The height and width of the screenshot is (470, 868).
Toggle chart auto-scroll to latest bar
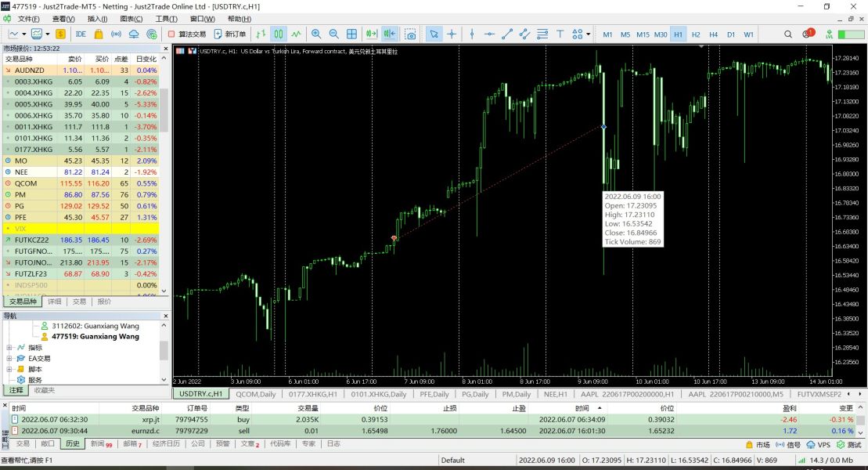(371, 34)
